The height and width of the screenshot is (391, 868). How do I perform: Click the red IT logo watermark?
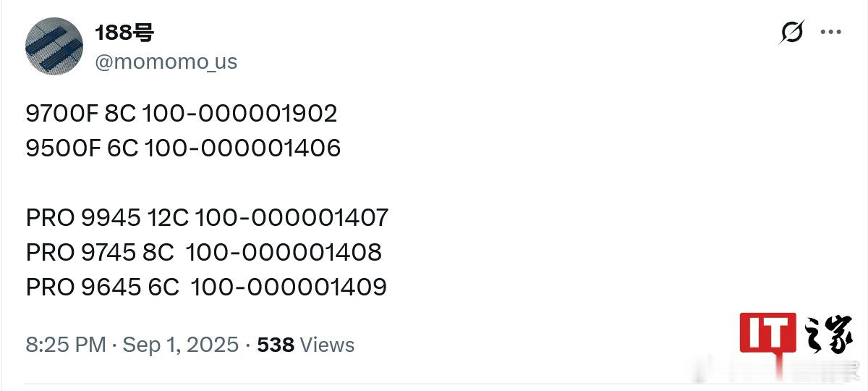coord(767,333)
